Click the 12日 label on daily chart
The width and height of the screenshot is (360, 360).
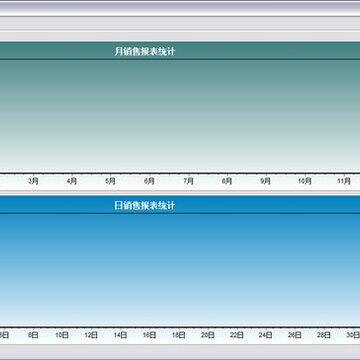[x=91, y=335]
